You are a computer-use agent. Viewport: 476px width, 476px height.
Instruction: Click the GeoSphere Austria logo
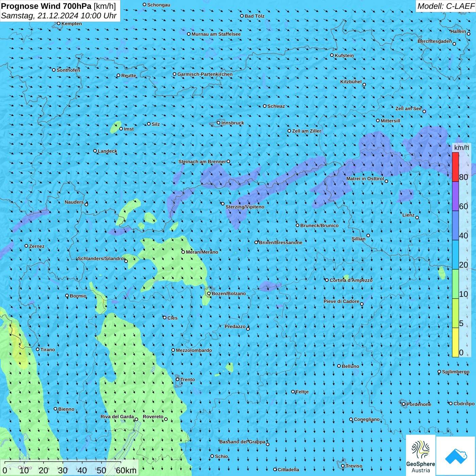[x=421, y=456]
